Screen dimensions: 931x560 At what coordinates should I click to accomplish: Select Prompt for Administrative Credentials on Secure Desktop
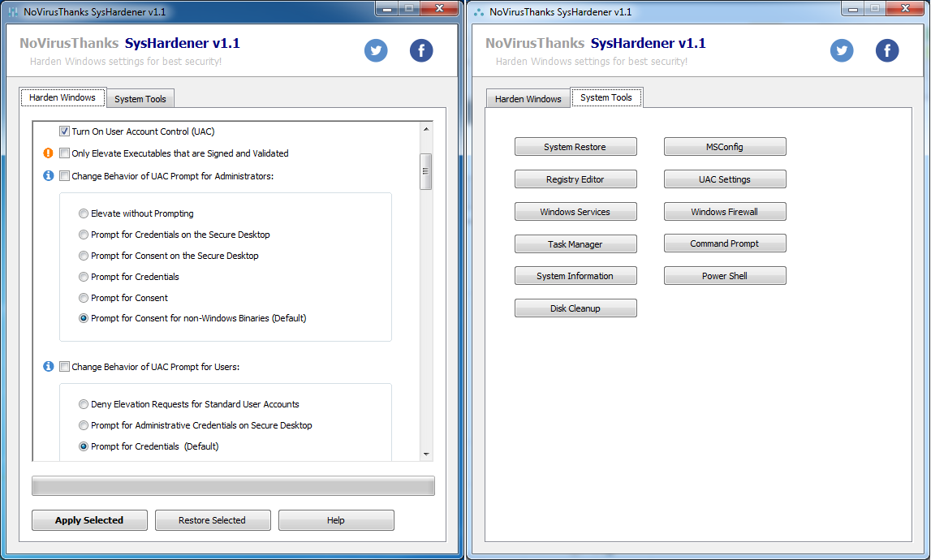84,425
